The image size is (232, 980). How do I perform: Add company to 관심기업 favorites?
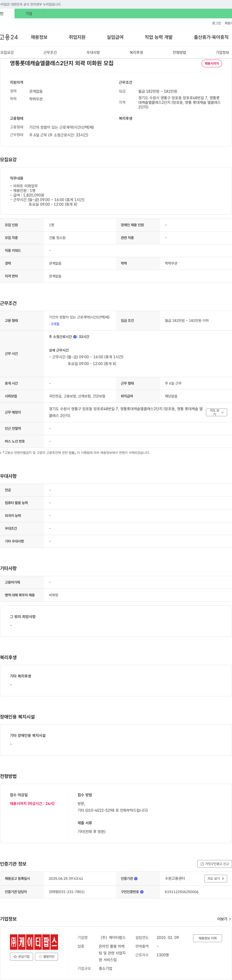[21, 956]
